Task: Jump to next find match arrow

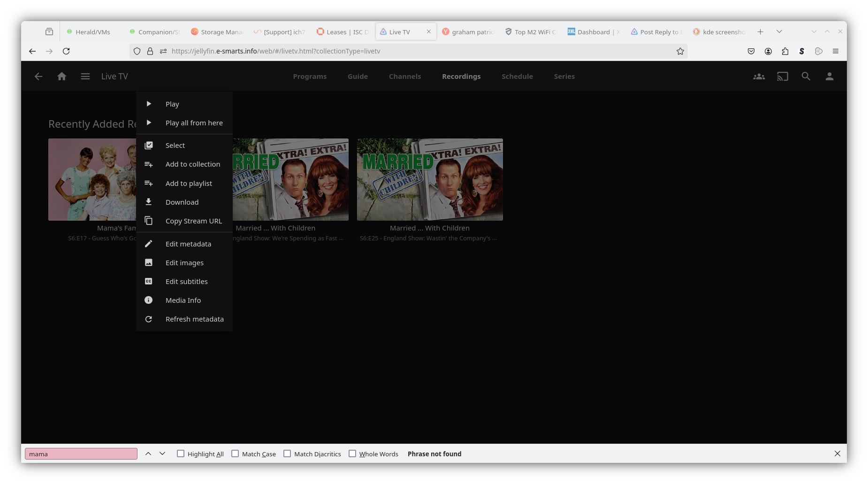Action: click(162, 453)
